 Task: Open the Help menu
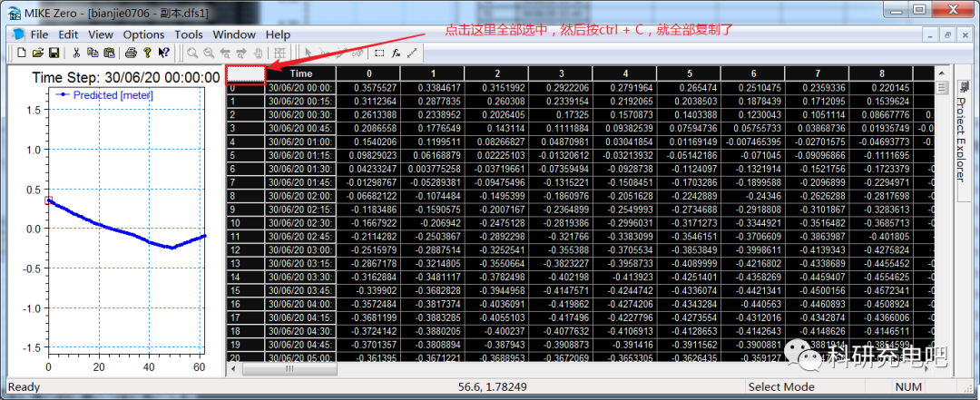point(279,34)
